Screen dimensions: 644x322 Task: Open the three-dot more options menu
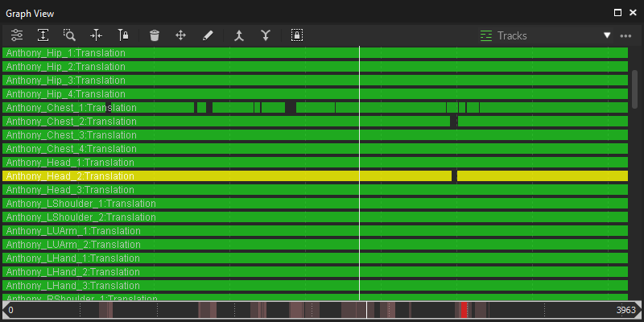[625, 35]
